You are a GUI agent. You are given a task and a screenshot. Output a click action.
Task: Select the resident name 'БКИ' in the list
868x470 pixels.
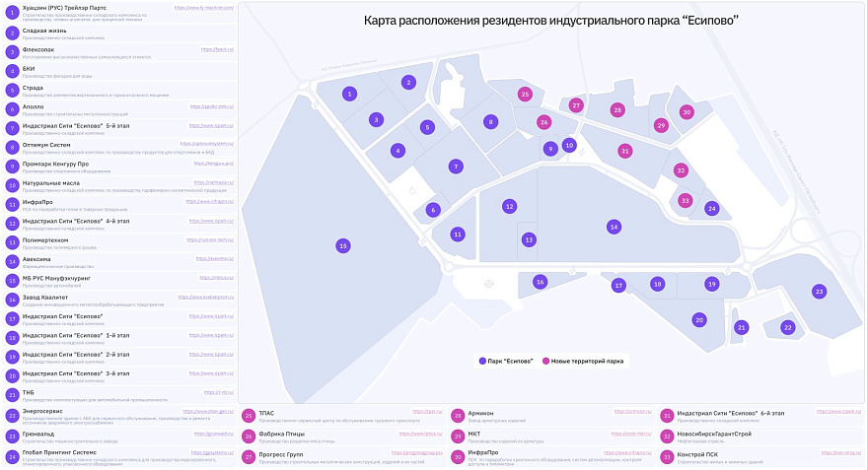point(29,69)
